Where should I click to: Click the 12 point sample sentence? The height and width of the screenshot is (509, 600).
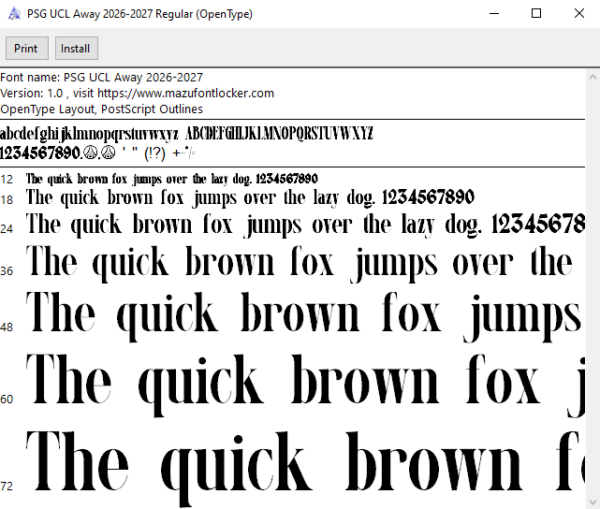tap(172, 179)
